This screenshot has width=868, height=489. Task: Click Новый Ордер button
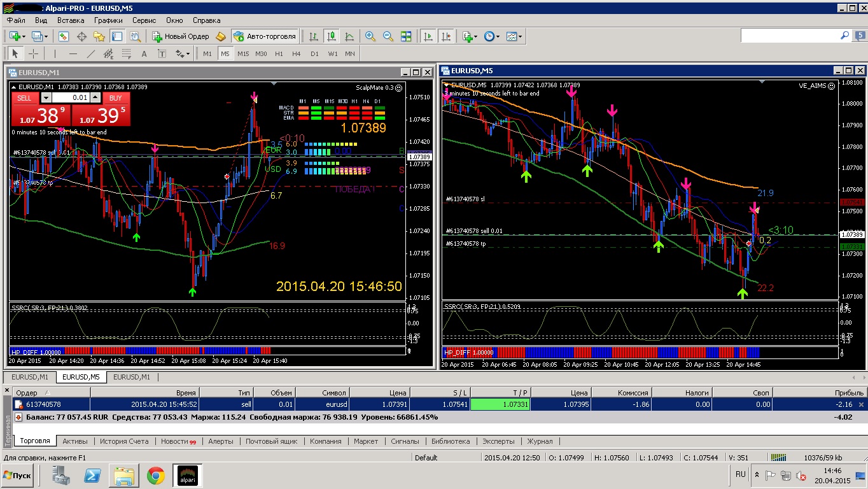click(x=180, y=36)
